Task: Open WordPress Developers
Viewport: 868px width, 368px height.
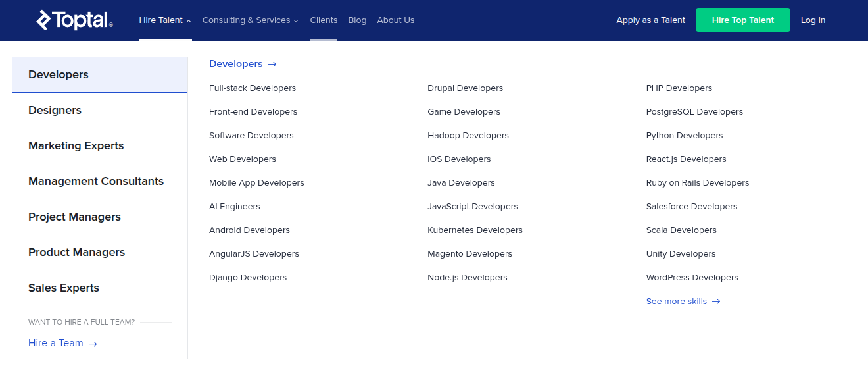Action: [x=692, y=278]
